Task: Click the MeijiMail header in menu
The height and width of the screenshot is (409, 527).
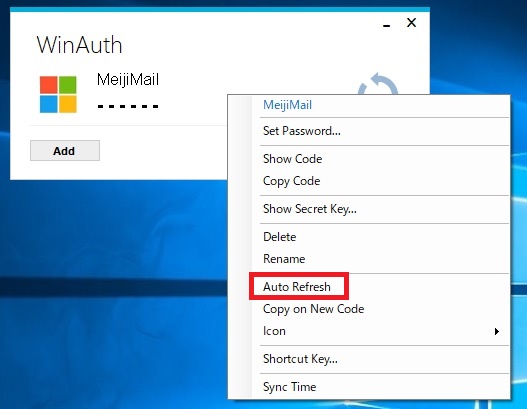Action: (287, 105)
